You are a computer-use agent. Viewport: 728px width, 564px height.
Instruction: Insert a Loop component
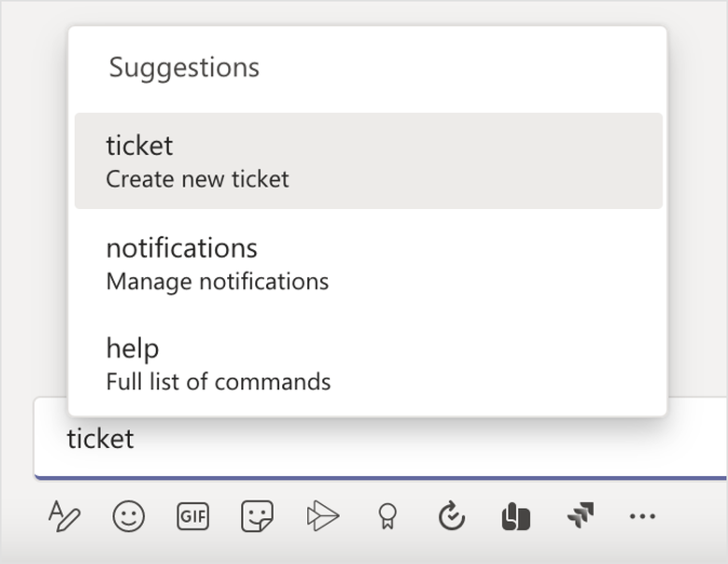tap(516, 517)
